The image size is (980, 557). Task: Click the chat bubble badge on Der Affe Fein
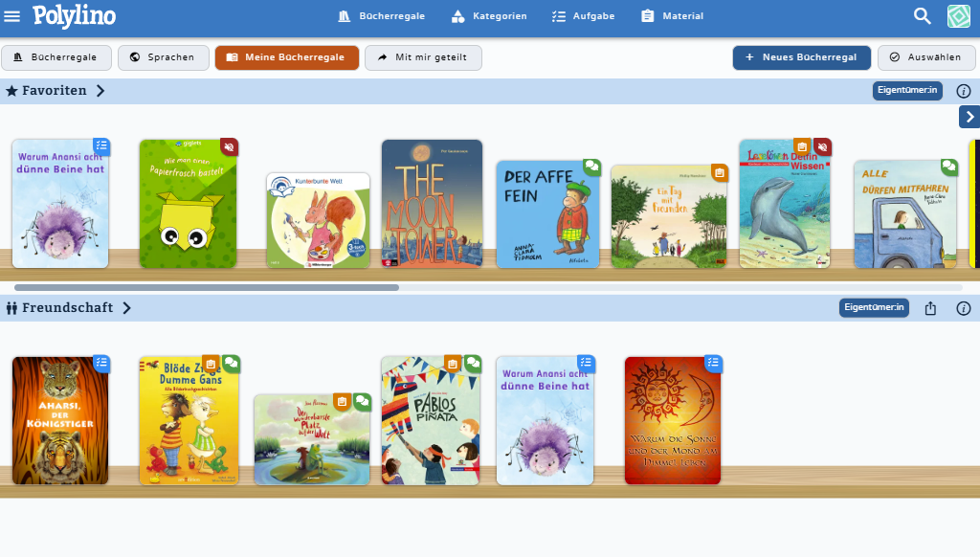tap(591, 167)
